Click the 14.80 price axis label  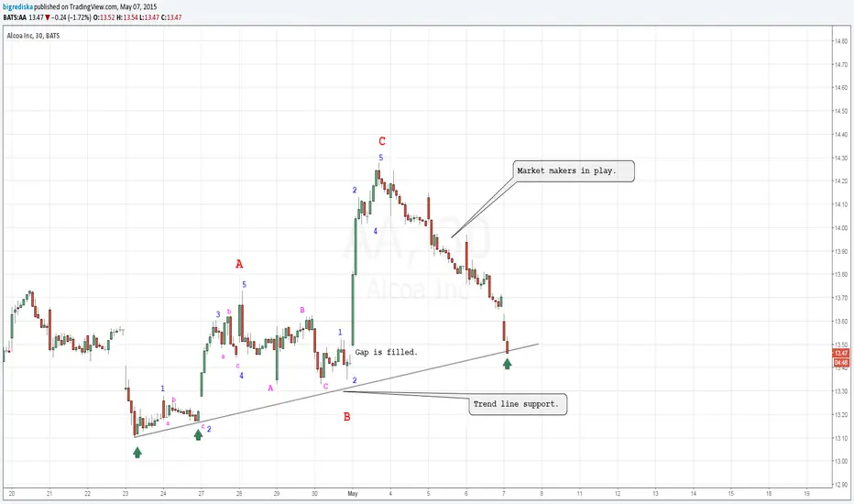click(x=841, y=41)
